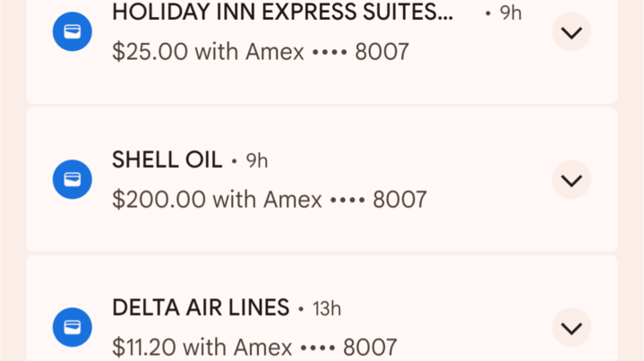Open the SHELL OIL notification title
The image size is (644, 361).
coord(167,159)
